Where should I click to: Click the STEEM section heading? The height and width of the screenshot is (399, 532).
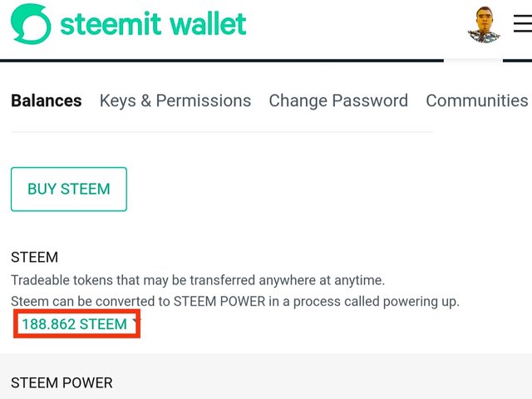[x=34, y=257]
